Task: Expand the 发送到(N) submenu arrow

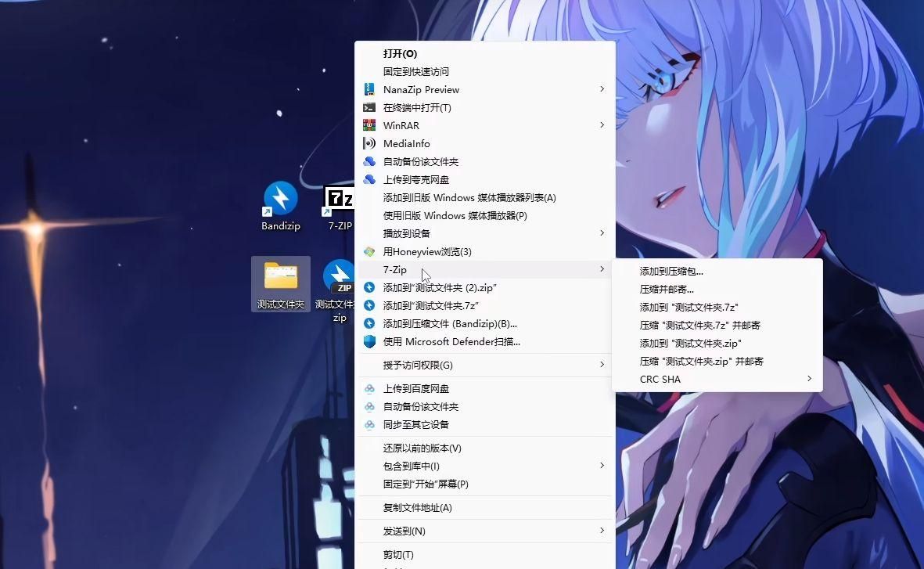Action: (x=602, y=531)
